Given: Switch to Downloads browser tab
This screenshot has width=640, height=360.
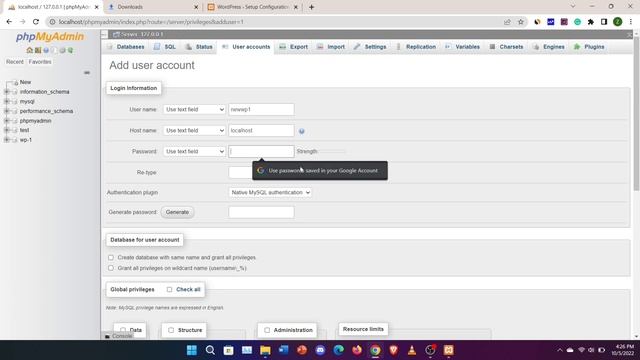Looking at the screenshot, I should pyautogui.click(x=152, y=7).
